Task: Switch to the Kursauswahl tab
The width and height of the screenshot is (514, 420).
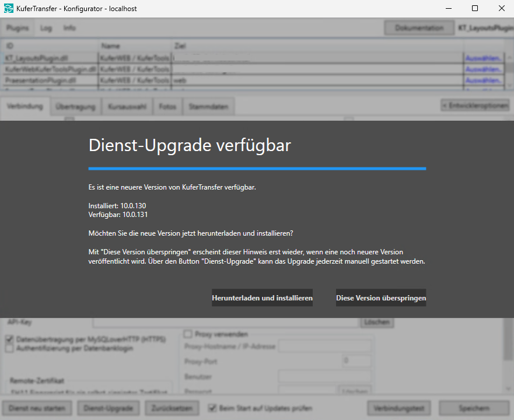Action: 127,107
